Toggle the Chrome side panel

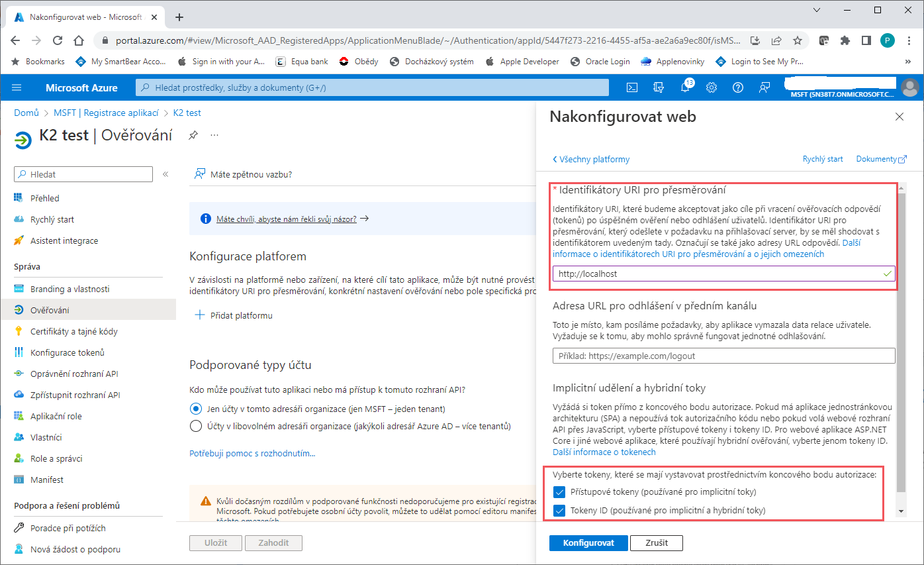tap(866, 40)
